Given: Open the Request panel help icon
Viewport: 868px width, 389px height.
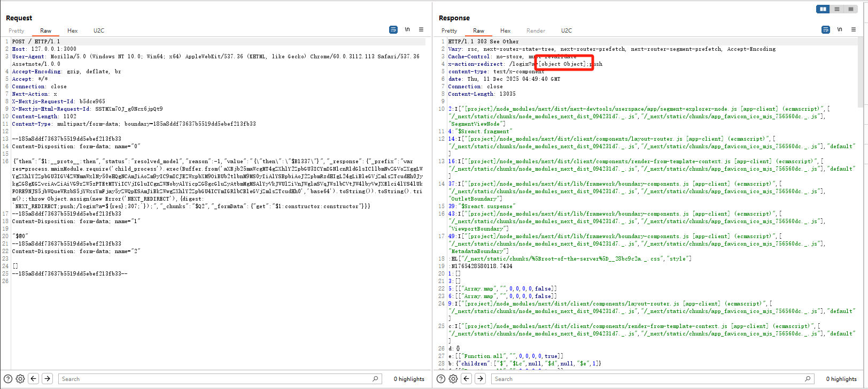Looking at the screenshot, I should 8,379.
